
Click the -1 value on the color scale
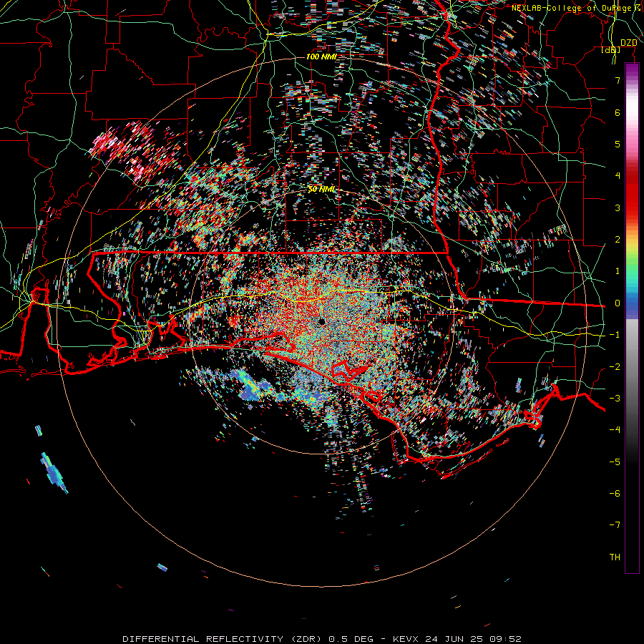coord(615,335)
